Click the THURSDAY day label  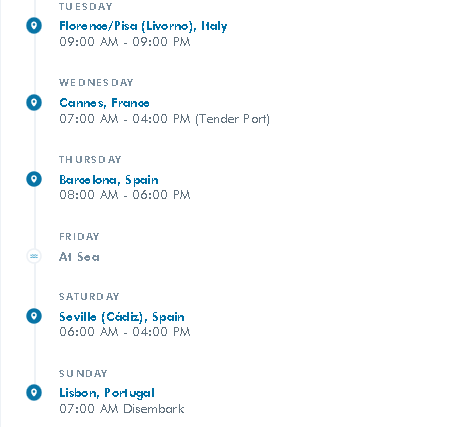(90, 160)
